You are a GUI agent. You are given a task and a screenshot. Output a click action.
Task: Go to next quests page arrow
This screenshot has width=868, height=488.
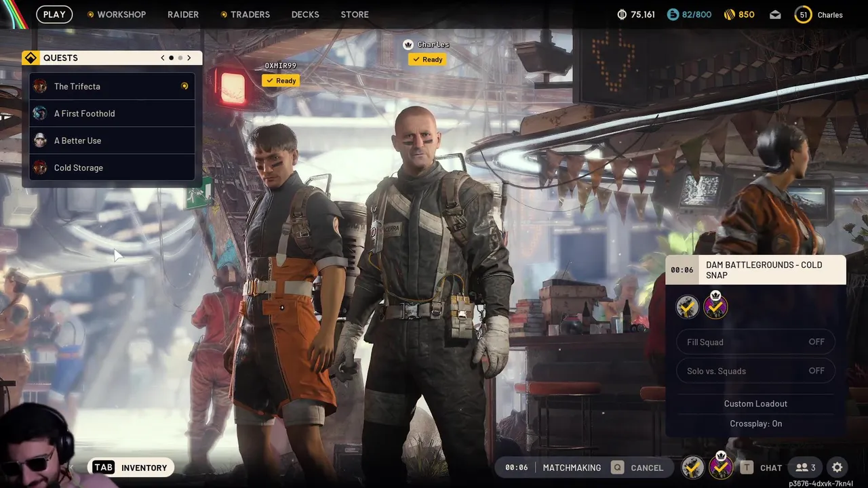coord(189,58)
